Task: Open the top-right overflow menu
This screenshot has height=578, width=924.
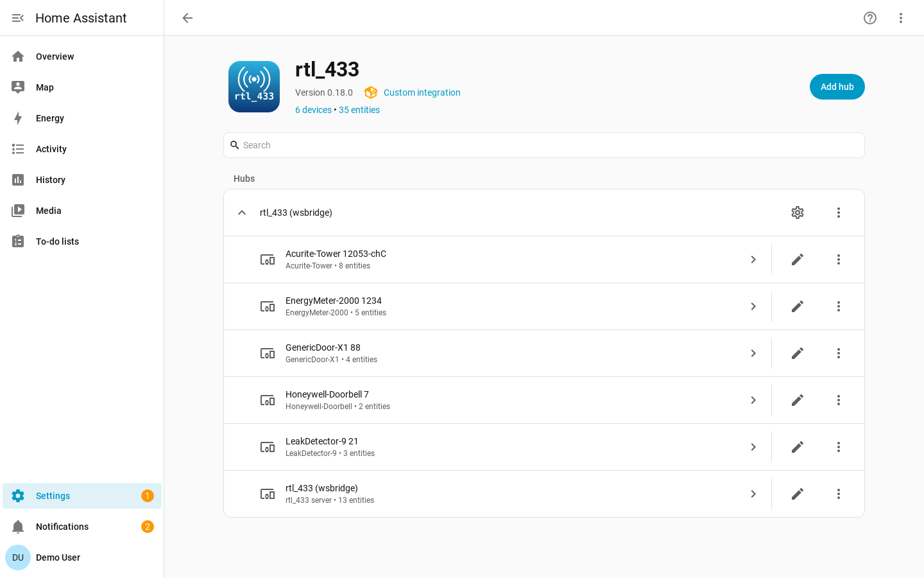Action: [901, 18]
